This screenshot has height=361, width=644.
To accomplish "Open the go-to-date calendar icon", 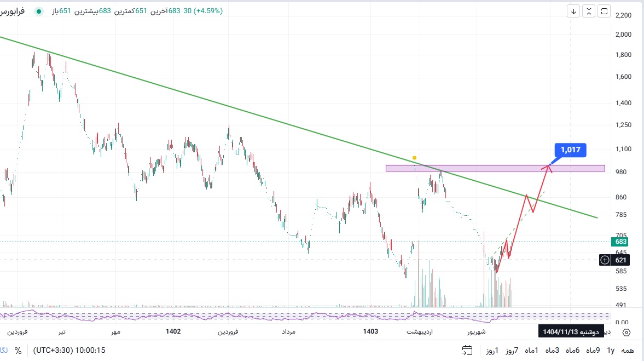I will (467, 350).
